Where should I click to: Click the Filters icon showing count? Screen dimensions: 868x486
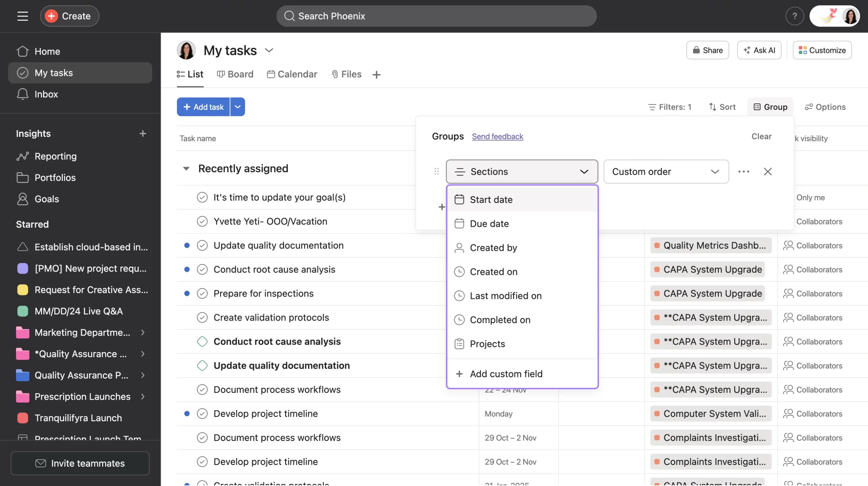pos(668,107)
